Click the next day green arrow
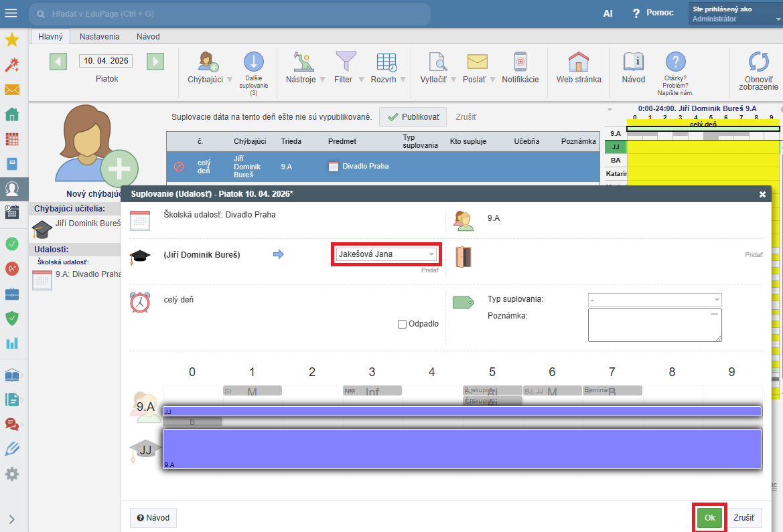Image resolution: width=783 pixels, height=532 pixels. click(155, 62)
